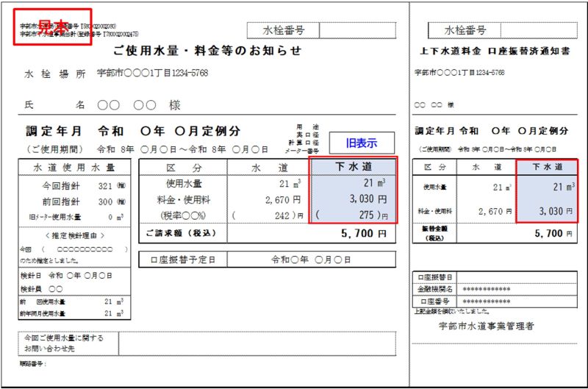
Task: Select the 使用水量 row label in the left table
Action: [x=184, y=183]
